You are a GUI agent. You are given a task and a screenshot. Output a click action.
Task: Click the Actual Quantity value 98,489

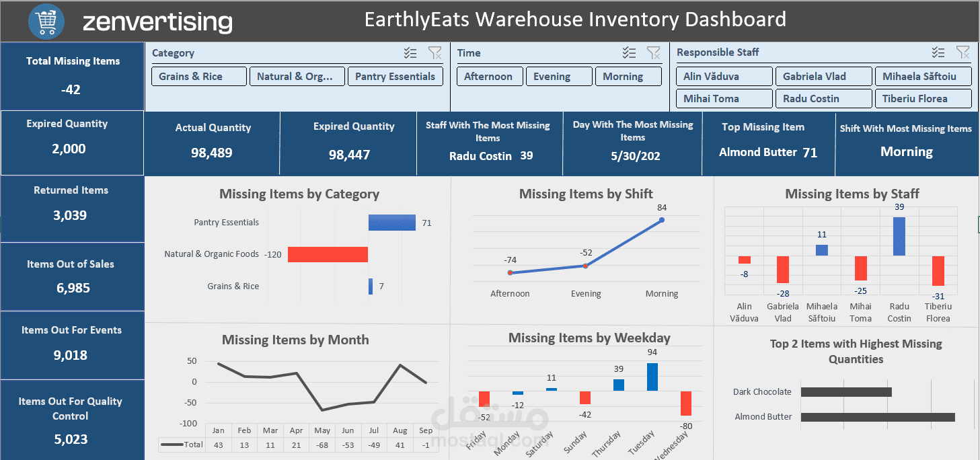coord(212,153)
